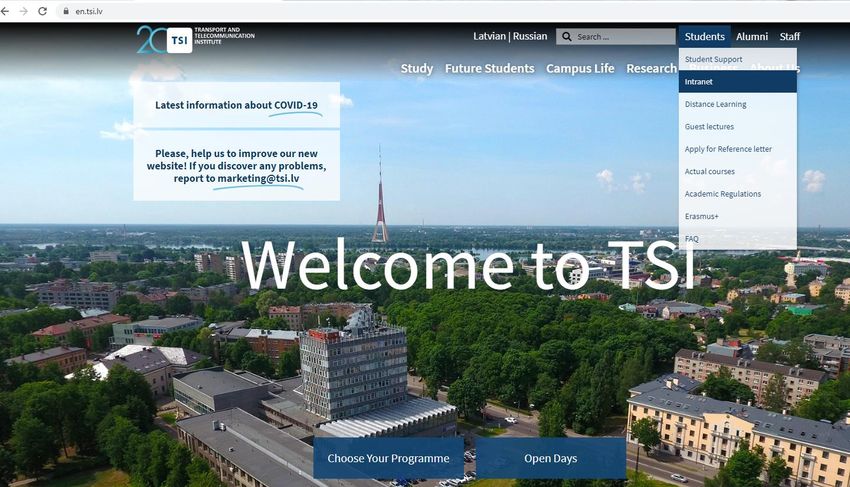Select Distance Learning menu entry

click(x=737, y=104)
